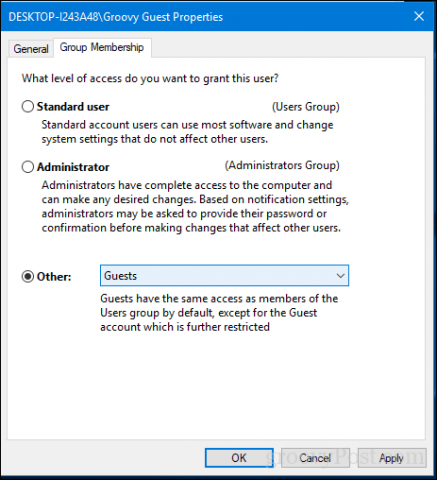Select the Other radio button
Image resolution: width=437 pixels, height=480 pixels.
[x=28, y=276]
